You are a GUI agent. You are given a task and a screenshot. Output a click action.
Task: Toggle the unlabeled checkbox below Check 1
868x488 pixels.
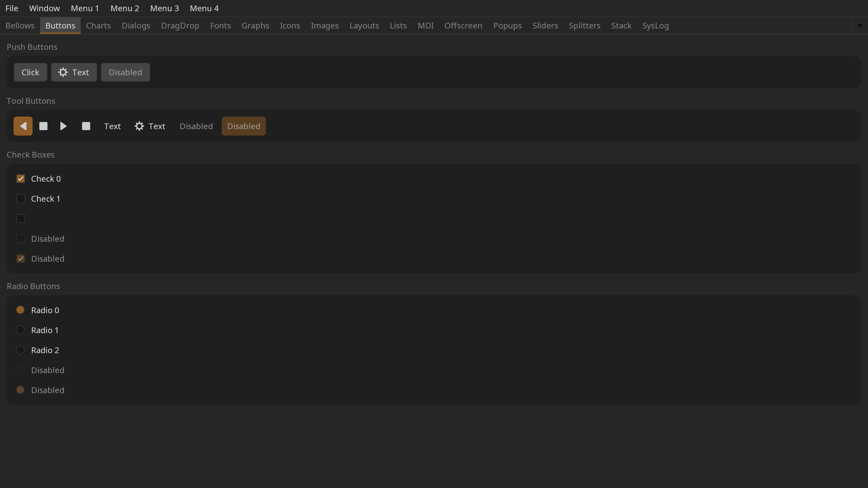pyautogui.click(x=21, y=219)
